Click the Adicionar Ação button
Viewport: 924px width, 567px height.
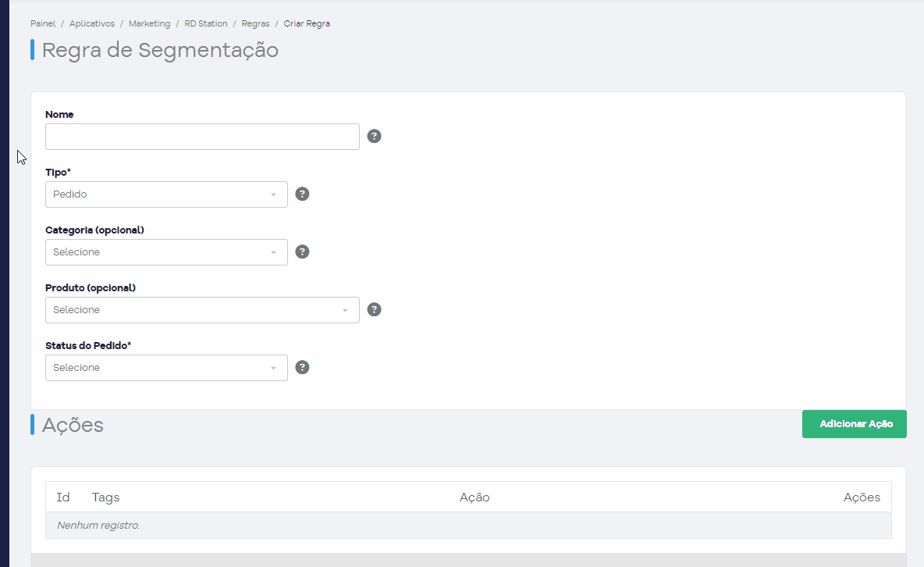click(x=854, y=423)
